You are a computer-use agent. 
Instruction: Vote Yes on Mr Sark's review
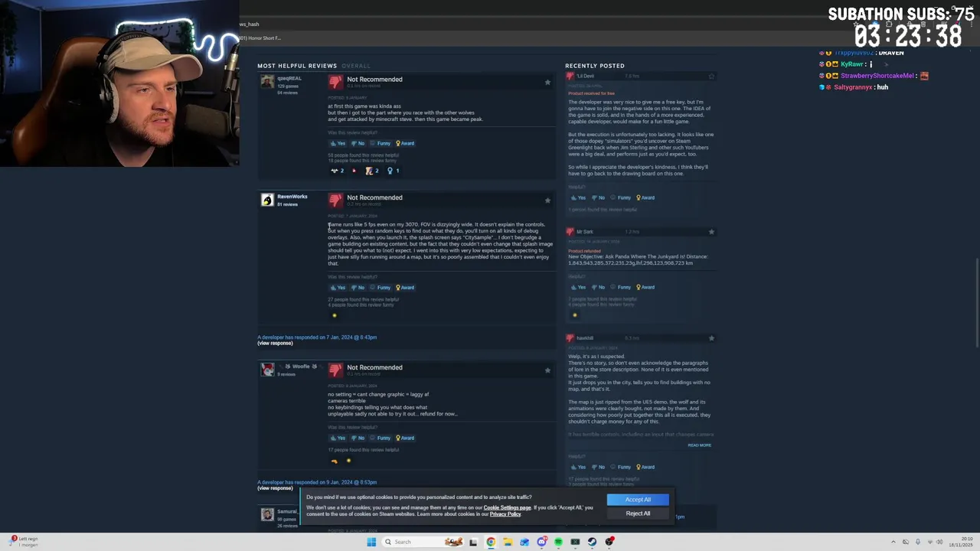tap(578, 287)
